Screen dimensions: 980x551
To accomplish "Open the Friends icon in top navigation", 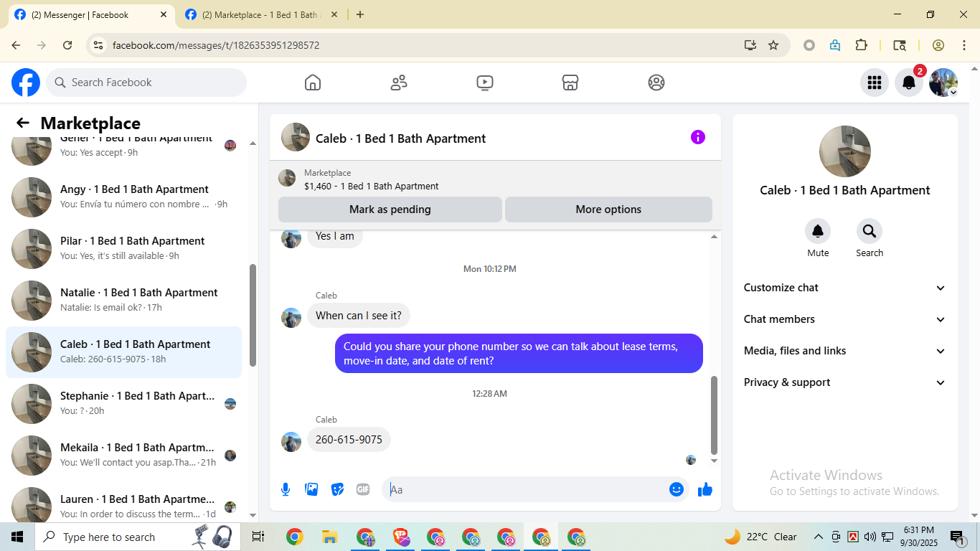I will coord(399,83).
